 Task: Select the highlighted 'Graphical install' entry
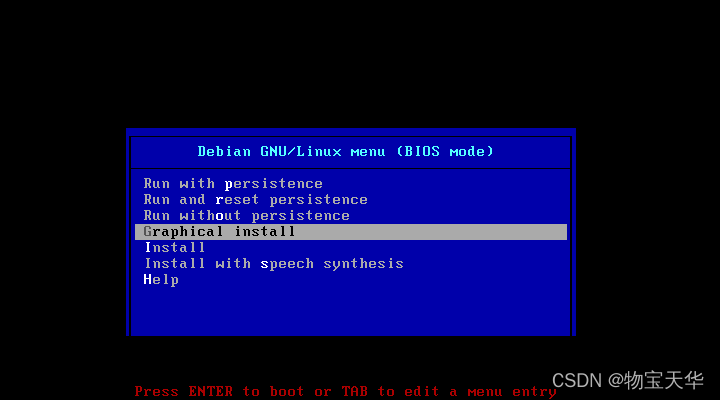(x=351, y=232)
